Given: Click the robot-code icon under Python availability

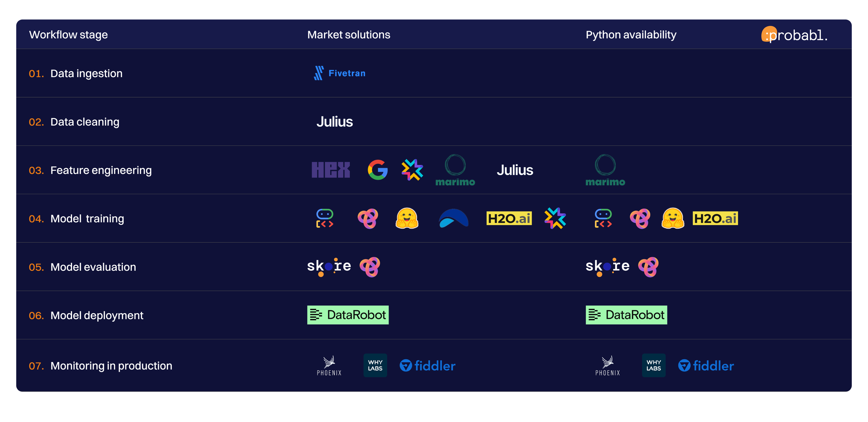Looking at the screenshot, I should 603,218.
